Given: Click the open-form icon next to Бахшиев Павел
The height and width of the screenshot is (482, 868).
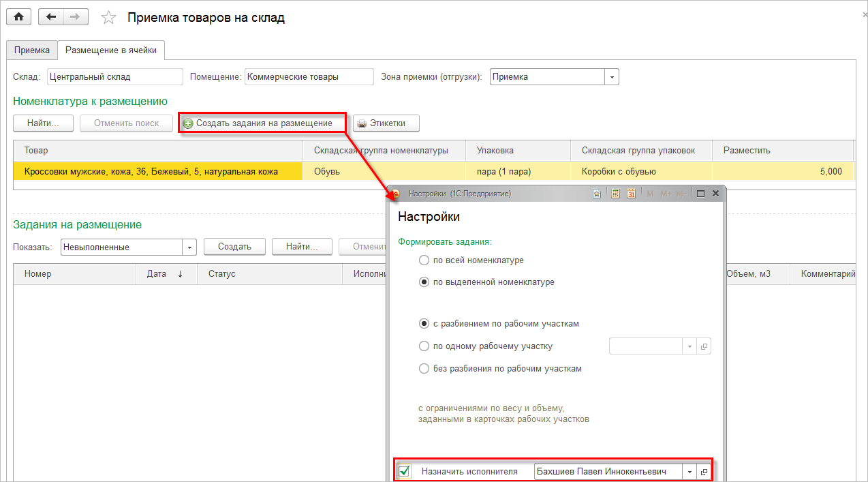Looking at the screenshot, I should 704,472.
